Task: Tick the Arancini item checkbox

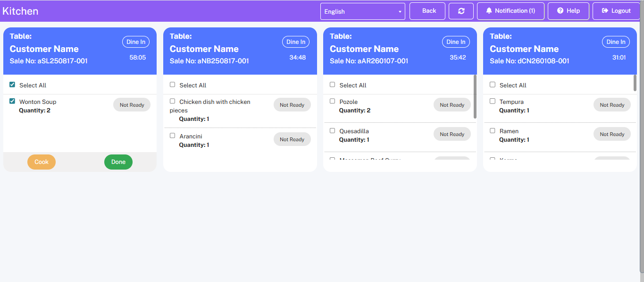Action: click(172, 136)
